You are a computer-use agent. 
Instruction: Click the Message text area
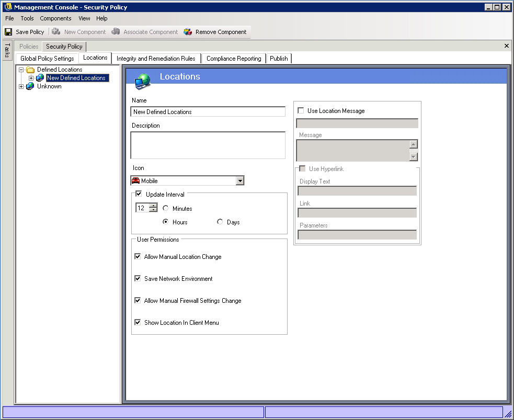pyautogui.click(x=353, y=151)
